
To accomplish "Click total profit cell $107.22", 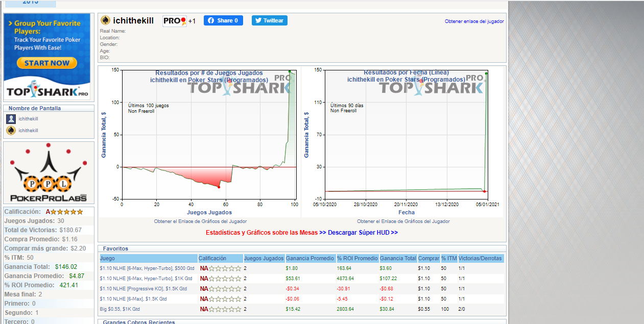I will pos(389,279).
